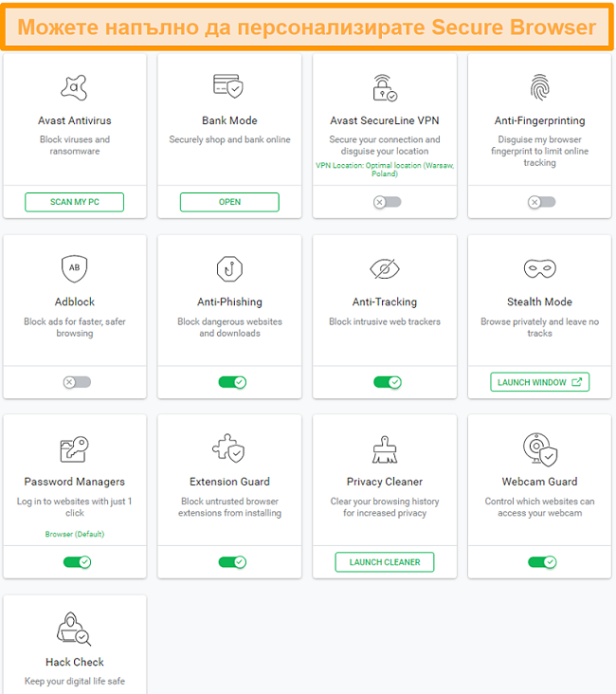Turn off the Webcam Guard toggle
The image size is (616, 694).
click(x=542, y=562)
